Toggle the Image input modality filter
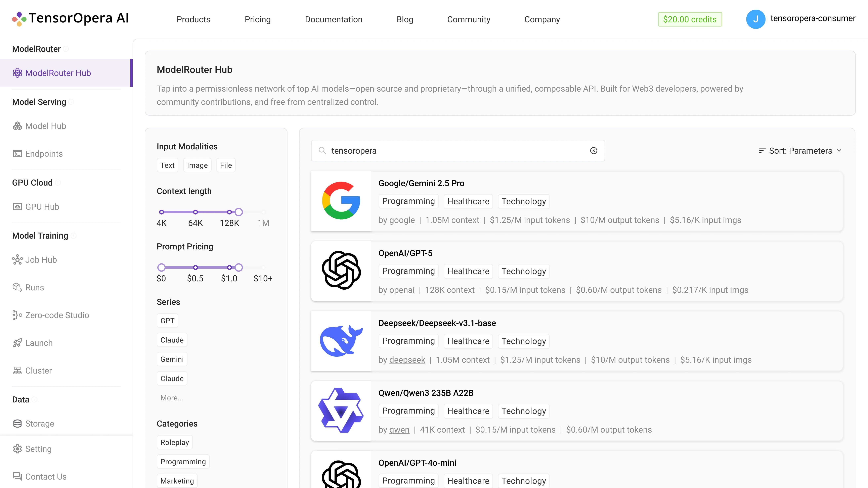Image resolution: width=868 pixels, height=488 pixels. point(197,165)
